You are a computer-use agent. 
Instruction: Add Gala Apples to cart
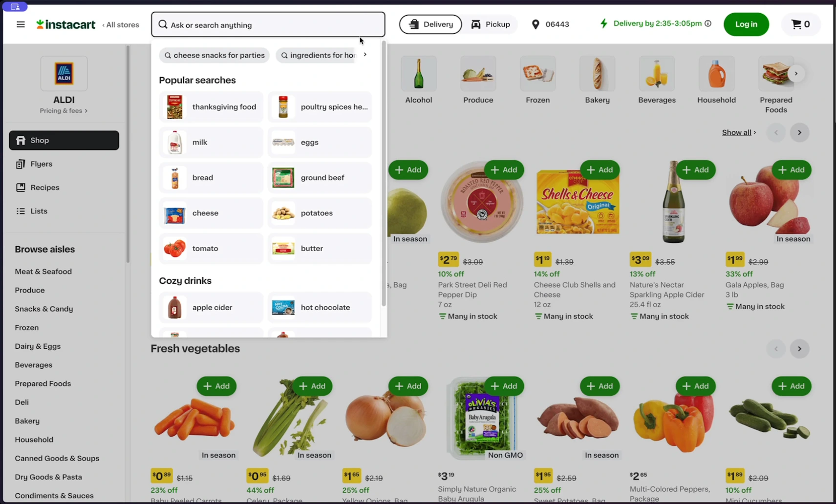pos(791,170)
